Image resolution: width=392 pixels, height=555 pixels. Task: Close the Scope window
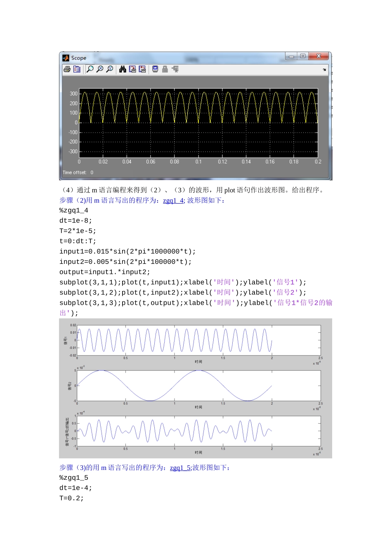[x=319, y=56]
